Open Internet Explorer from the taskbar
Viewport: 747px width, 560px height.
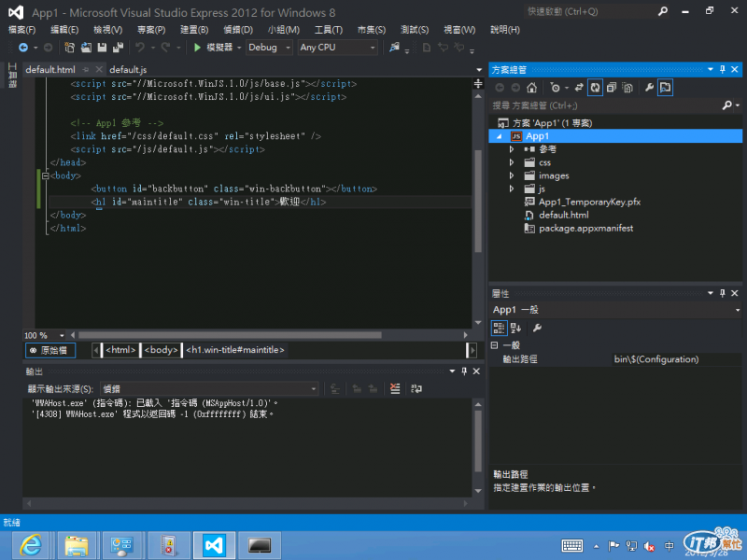point(30,545)
